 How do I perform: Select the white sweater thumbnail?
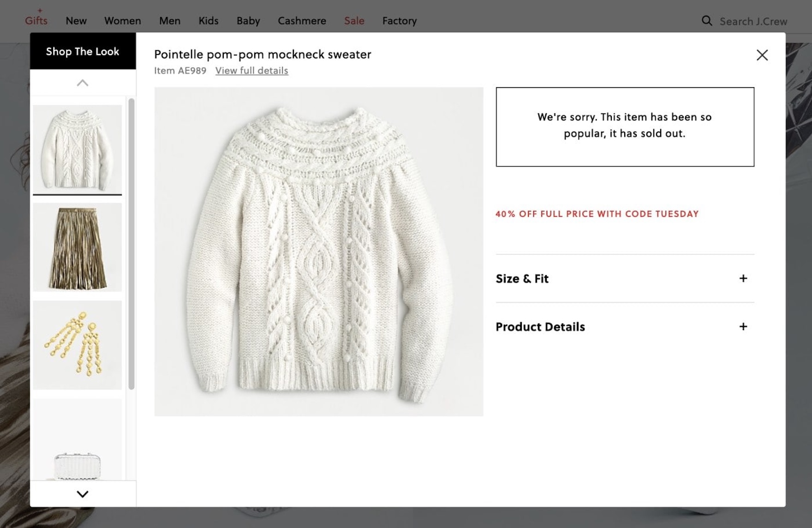78,149
